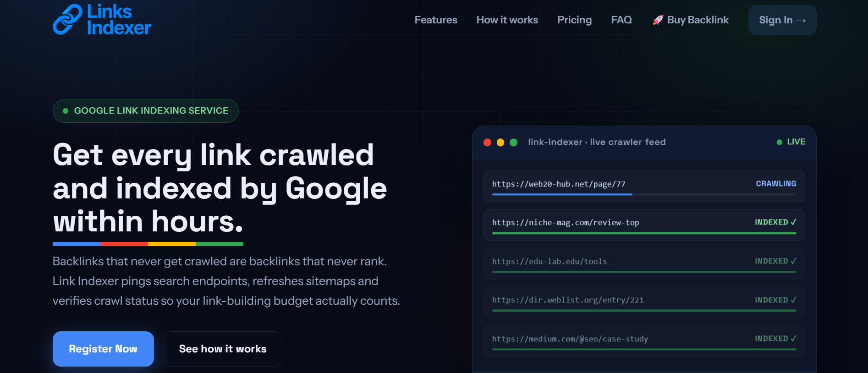The height and width of the screenshot is (373, 868).
Task: Click the 'Get every link crawled' headline
Action: pyautogui.click(x=220, y=188)
